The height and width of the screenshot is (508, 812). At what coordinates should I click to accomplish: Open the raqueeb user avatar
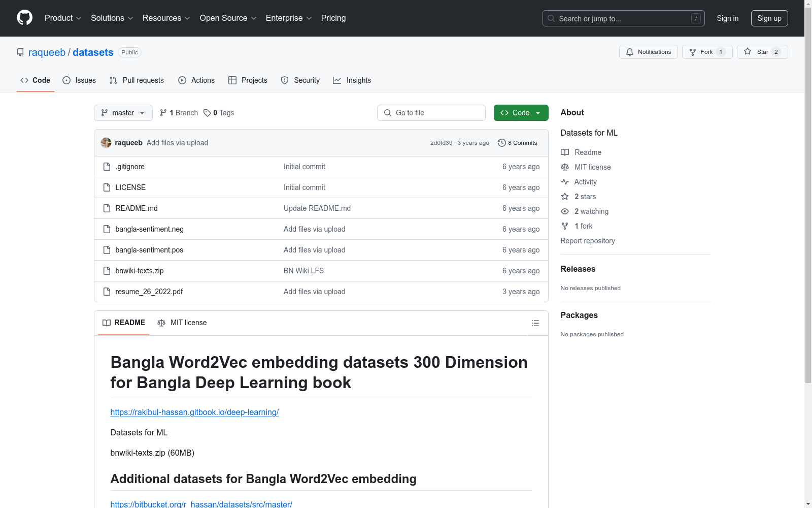(106, 143)
